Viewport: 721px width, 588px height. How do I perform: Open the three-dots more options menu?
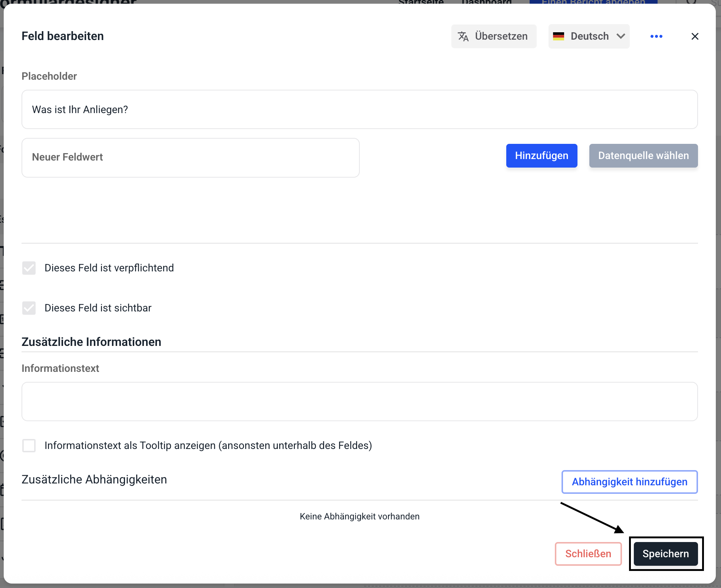point(656,36)
